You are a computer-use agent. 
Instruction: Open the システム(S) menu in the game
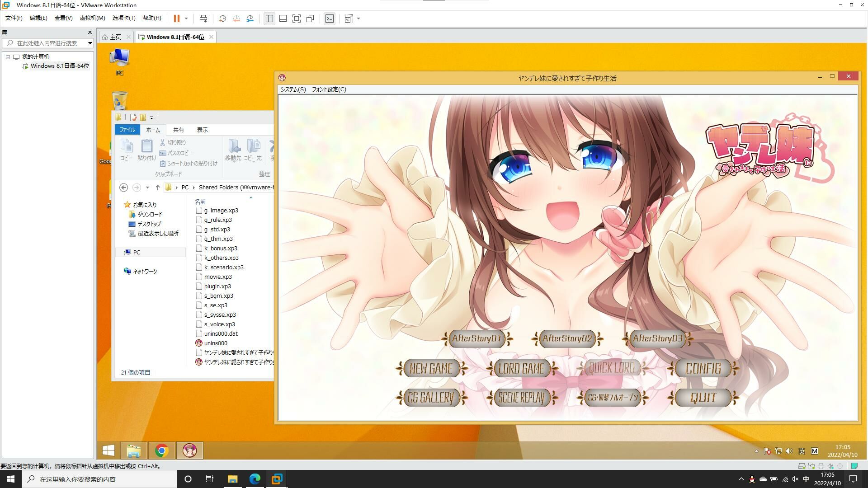pyautogui.click(x=293, y=89)
